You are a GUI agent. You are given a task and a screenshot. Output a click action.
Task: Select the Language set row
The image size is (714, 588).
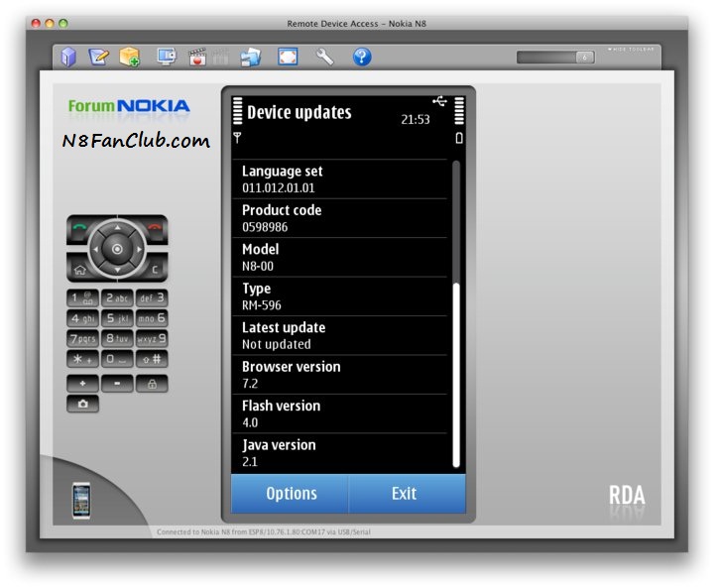pyautogui.click(x=340, y=179)
